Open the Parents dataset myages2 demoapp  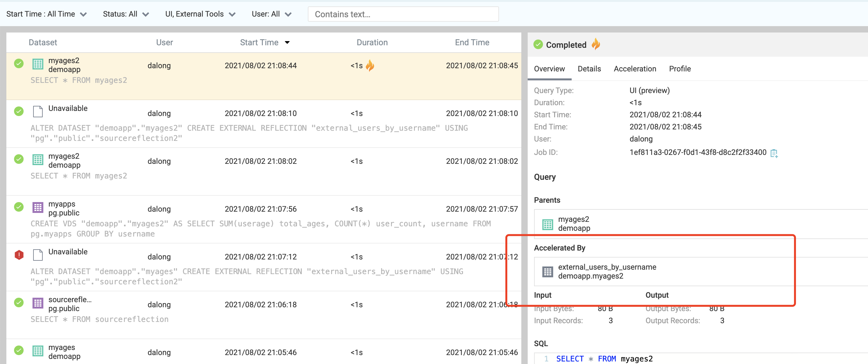[x=701, y=224]
